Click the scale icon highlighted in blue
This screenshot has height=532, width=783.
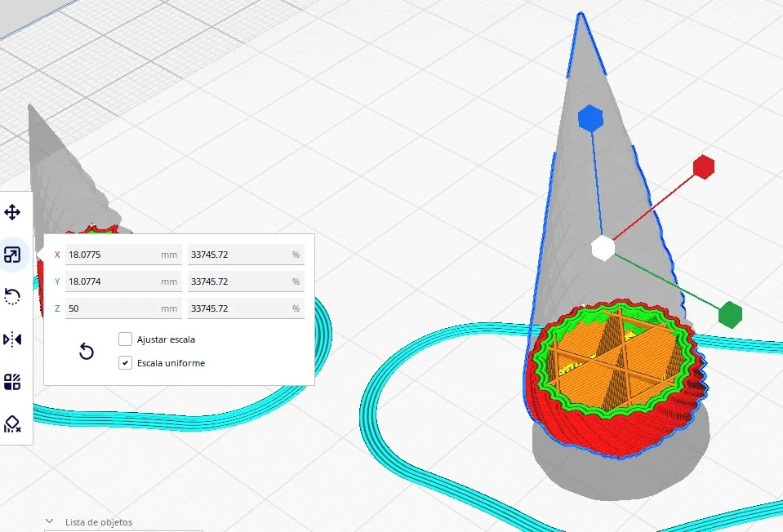(12, 254)
